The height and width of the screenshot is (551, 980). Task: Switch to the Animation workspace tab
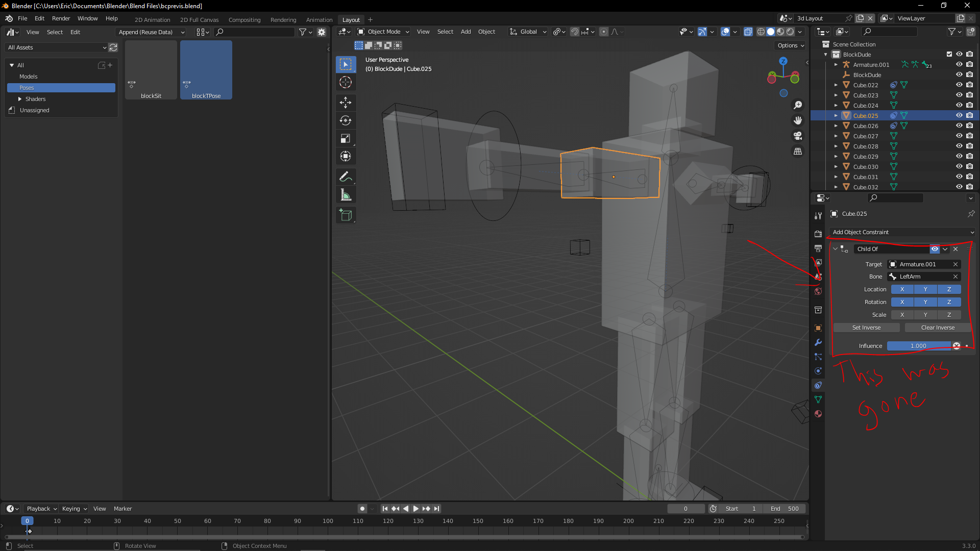click(x=319, y=20)
